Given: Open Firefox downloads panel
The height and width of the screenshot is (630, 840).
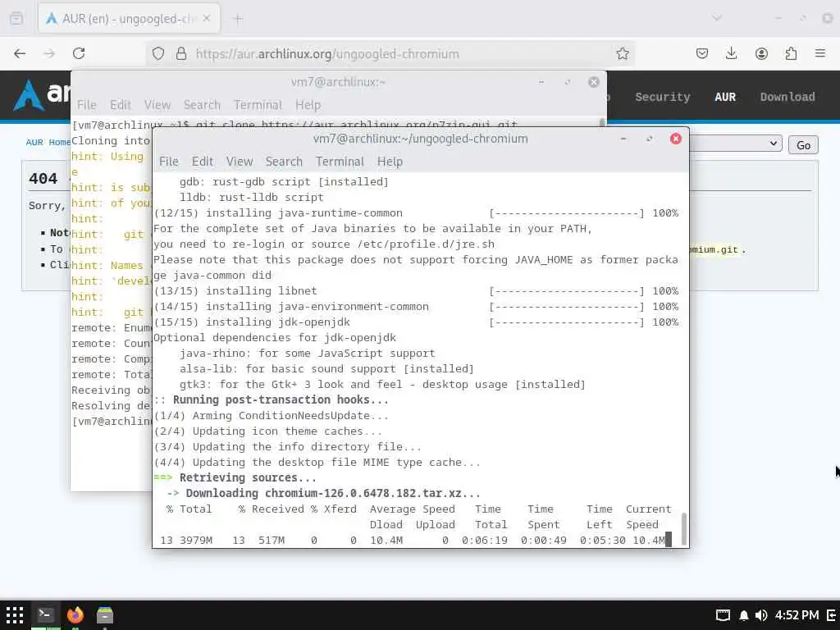Looking at the screenshot, I should (x=731, y=53).
